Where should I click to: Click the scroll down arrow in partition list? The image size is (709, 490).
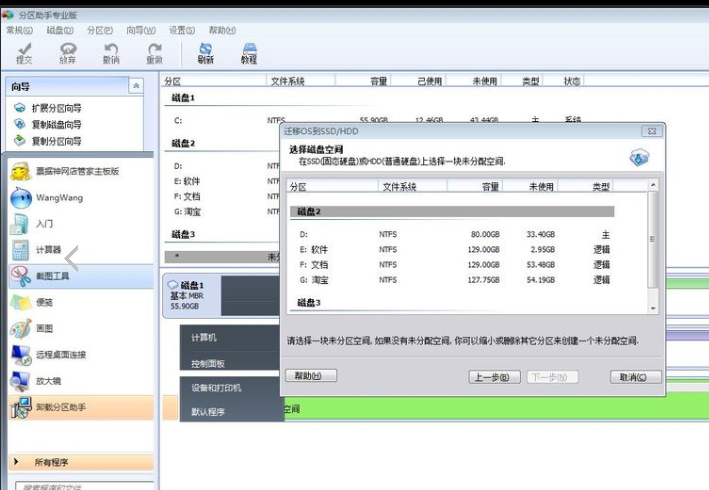click(654, 309)
